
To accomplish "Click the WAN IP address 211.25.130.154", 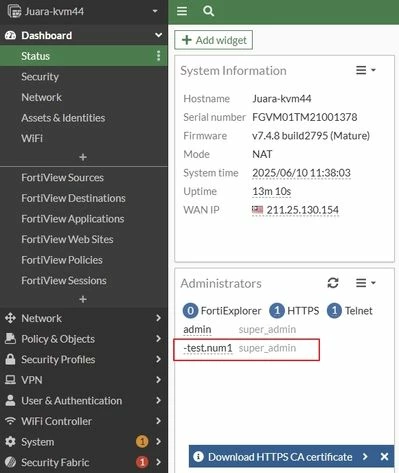I will point(303,210).
